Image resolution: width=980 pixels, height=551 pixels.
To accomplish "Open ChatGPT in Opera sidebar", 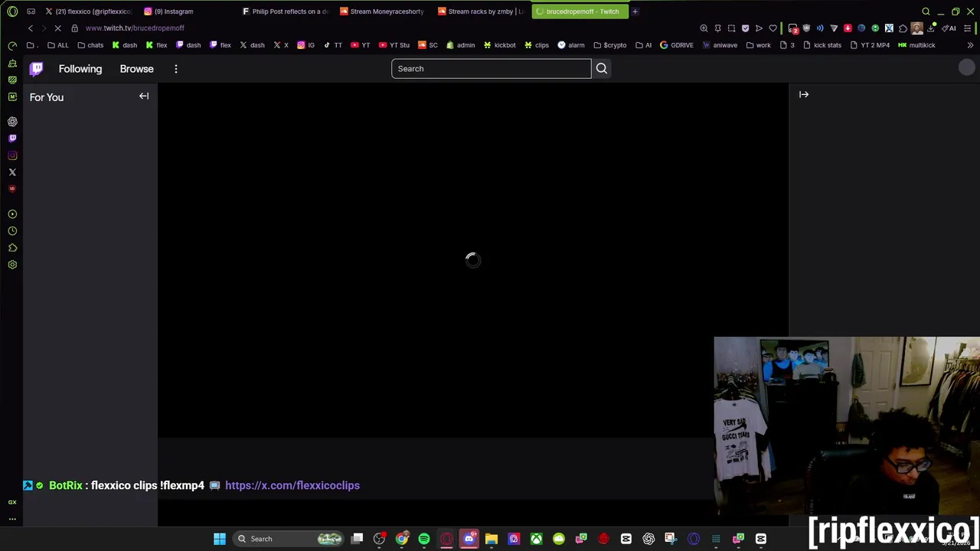I will coord(12,122).
